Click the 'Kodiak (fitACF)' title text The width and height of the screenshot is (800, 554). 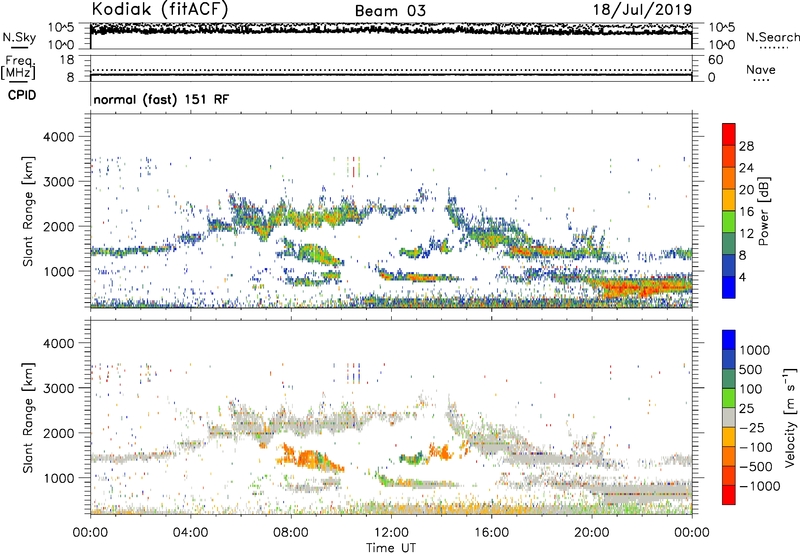pos(160,10)
